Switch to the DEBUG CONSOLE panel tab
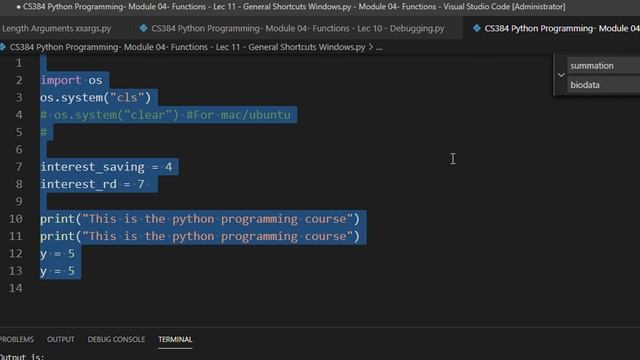This screenshot has height=360, width=640. [116, 339]
